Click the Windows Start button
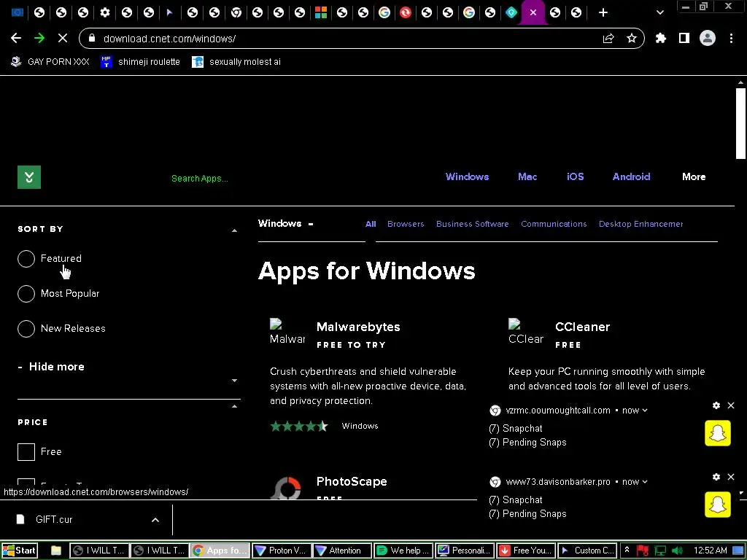The image size is (747, 560). (x=18, y=551)
